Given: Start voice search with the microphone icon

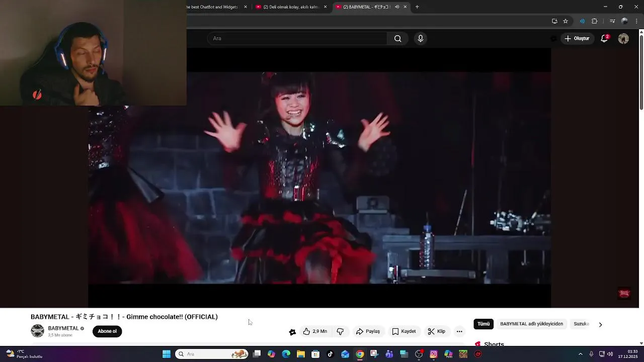Looking at the screenshot, I should pyautogui.click(x=421, y=39).
